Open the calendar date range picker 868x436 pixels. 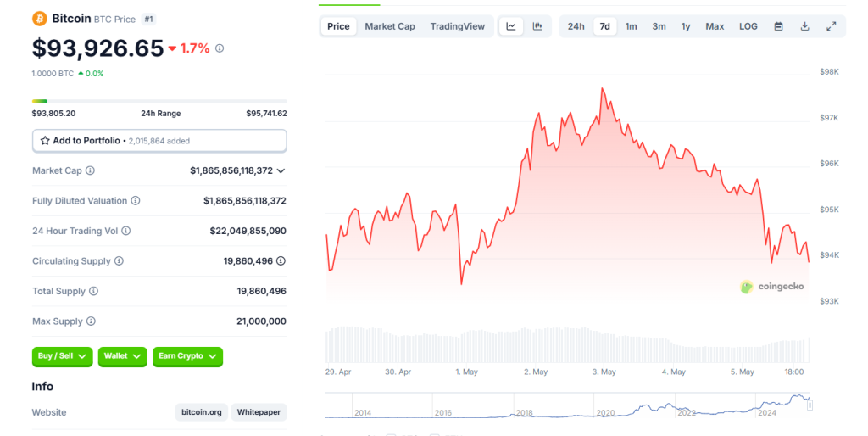(x=778, y=26)
